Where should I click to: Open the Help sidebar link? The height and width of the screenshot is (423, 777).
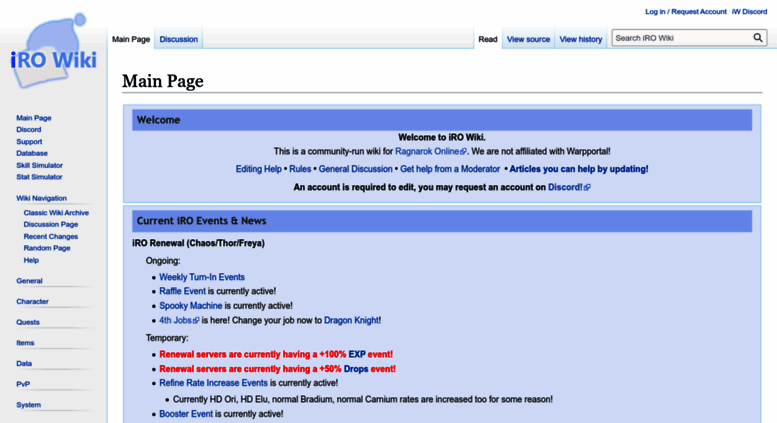pyautogui.click(x=31, y=260)
